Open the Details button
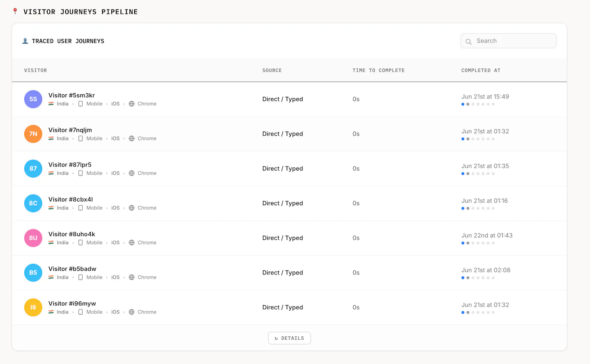 (x=289, y=338)
